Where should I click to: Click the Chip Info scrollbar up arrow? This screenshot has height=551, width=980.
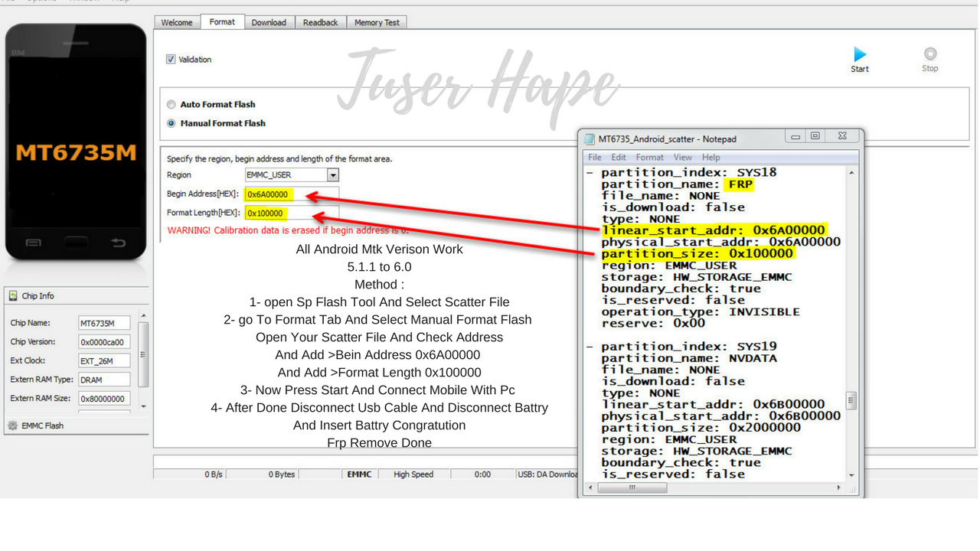[x=143, y=315]
